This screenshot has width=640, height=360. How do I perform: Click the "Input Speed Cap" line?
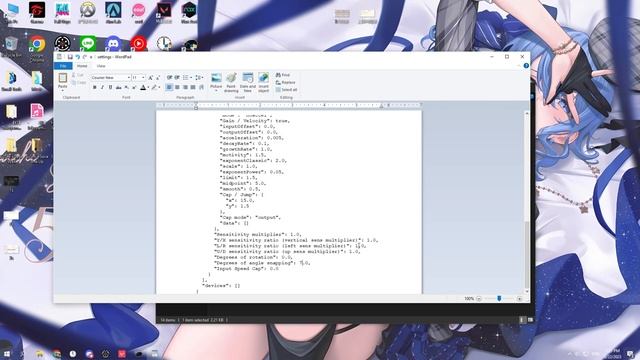247,269
